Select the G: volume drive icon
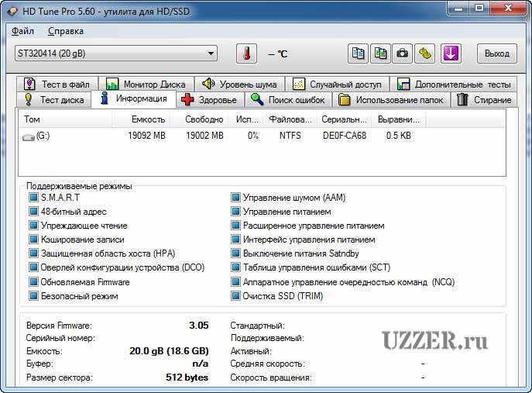The image size is (532, 393). pos(29,136)
